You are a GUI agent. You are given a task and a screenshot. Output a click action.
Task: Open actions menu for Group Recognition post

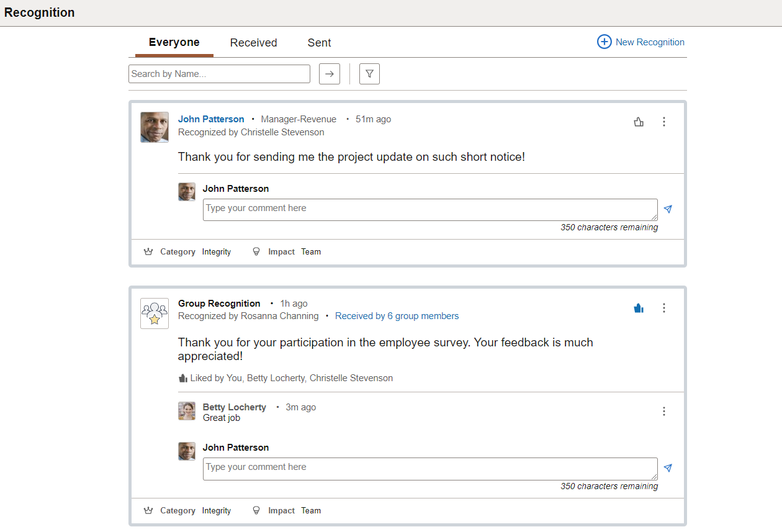(664, 308)
